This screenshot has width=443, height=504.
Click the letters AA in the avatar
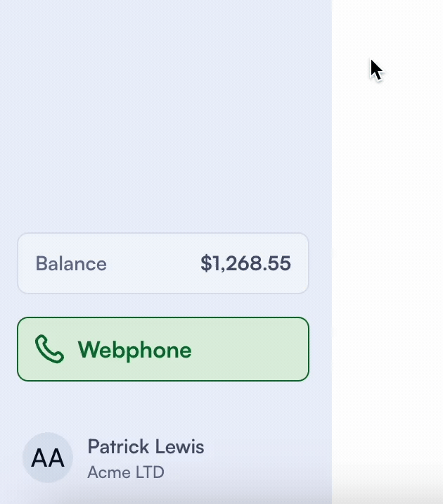(48, 458)
